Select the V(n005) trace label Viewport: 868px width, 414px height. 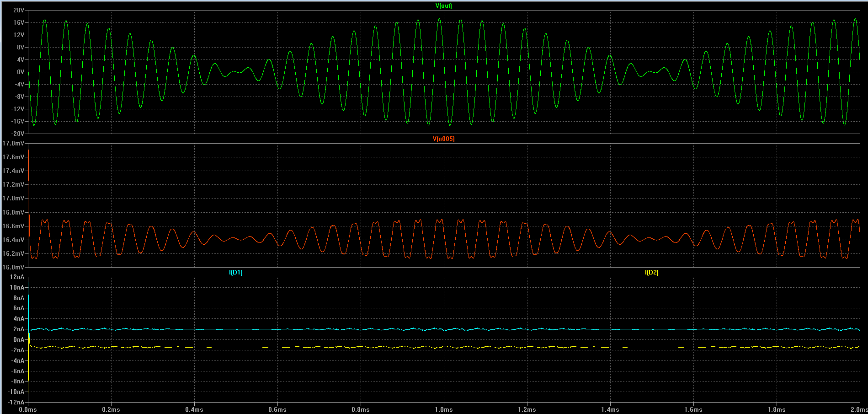click(x=443, y=139)
